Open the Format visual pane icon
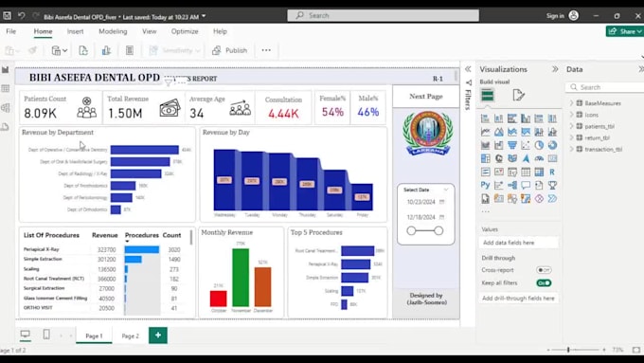The height and width of the screenshot is (363, 644). 518,96
